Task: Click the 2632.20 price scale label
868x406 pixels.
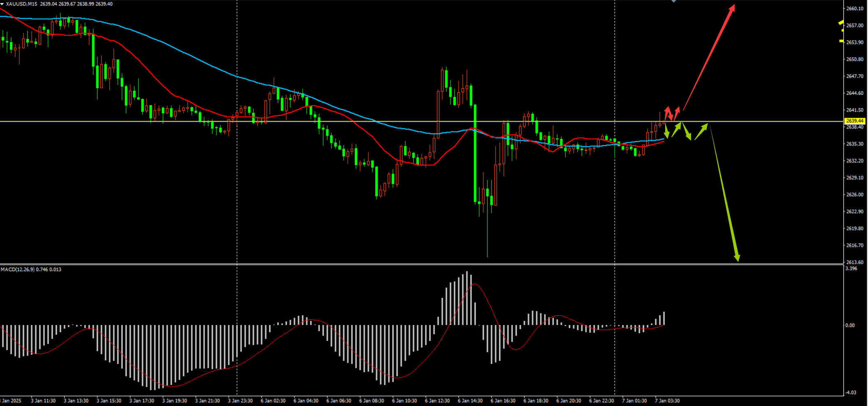Action: [x=855, y=161]
